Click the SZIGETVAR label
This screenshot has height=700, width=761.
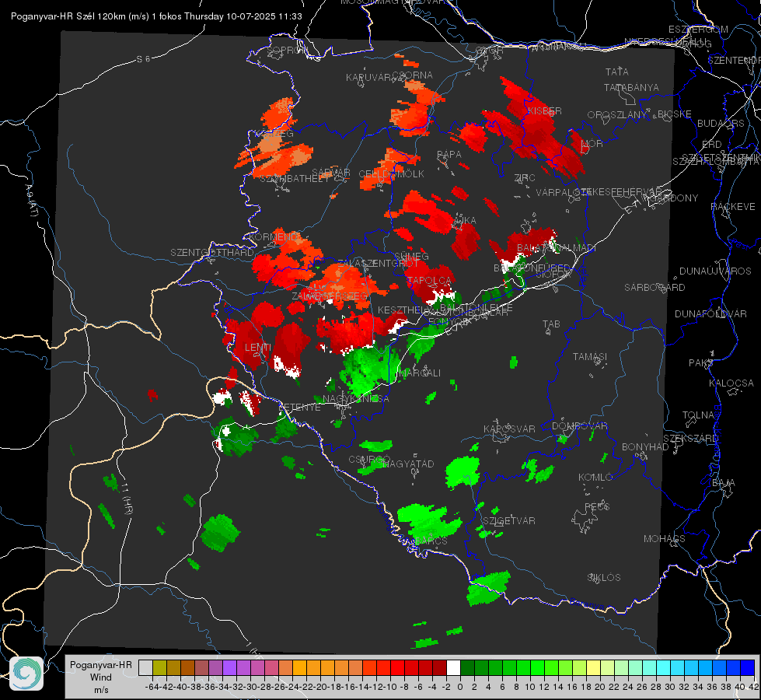coord(509,521)
